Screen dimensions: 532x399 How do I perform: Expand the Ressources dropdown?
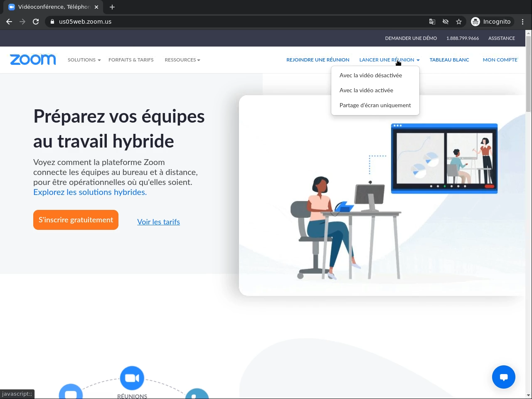click(x=182, y=60)
